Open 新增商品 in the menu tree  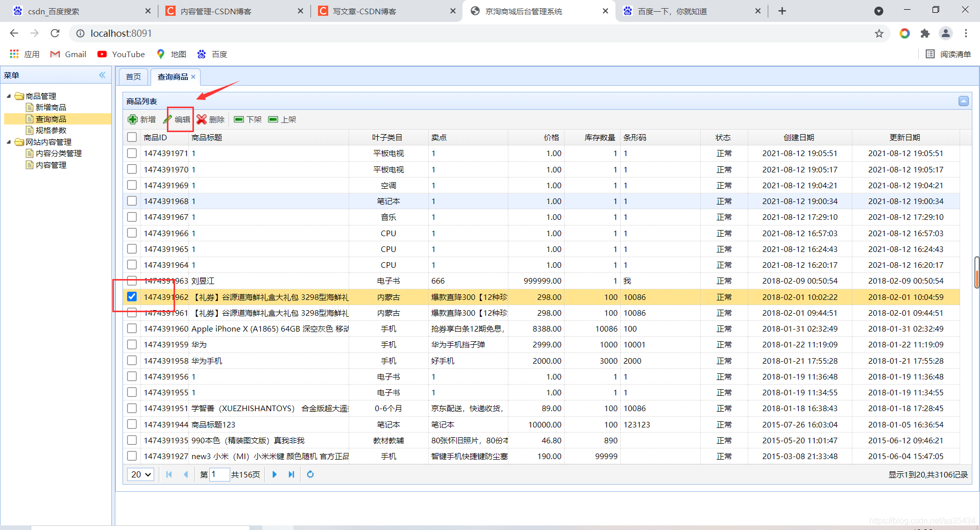[51, 107]
